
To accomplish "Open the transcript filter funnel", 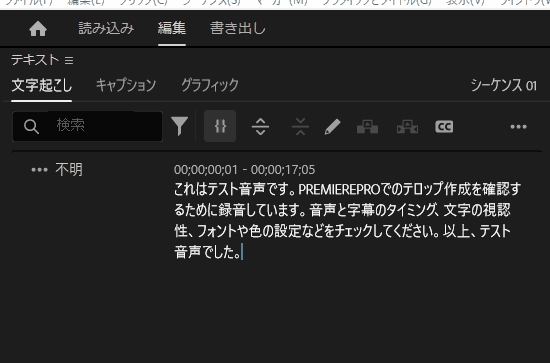I will (180, 126).
